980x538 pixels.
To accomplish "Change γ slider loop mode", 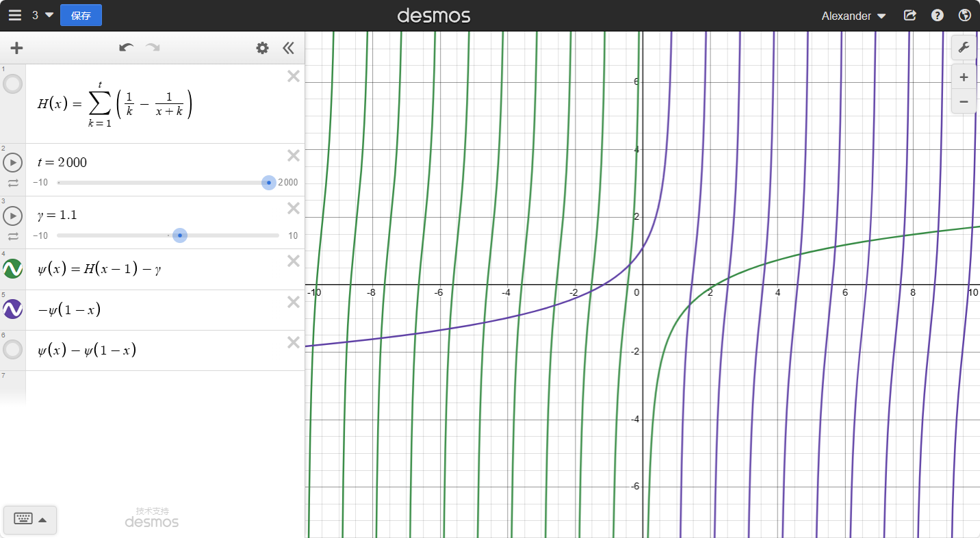I will click(13, 236).
